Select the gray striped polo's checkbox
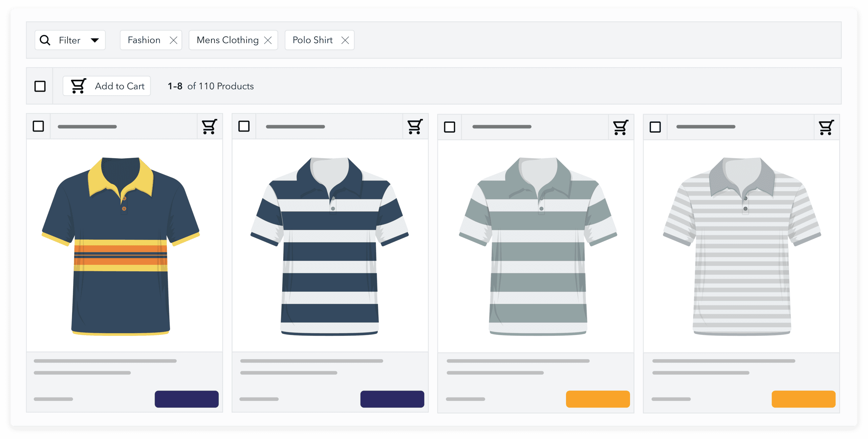Image resolution: width=868 pixels, height=439 pixels. 655,127
